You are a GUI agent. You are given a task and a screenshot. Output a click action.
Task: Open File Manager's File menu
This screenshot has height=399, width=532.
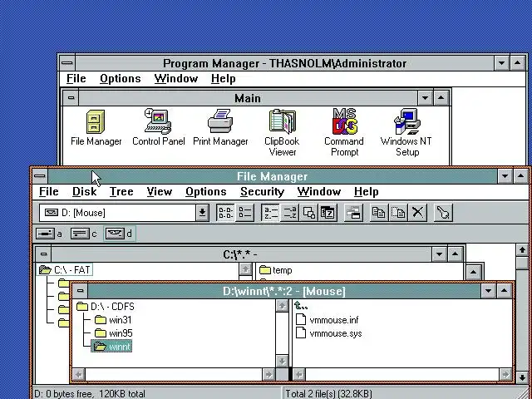(x=48, y=192)
